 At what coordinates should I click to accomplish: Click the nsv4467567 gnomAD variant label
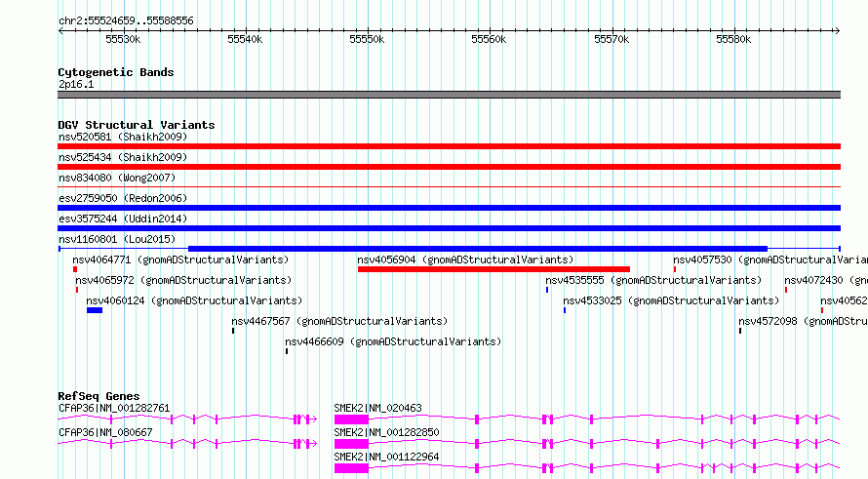[x=339, y=321]
